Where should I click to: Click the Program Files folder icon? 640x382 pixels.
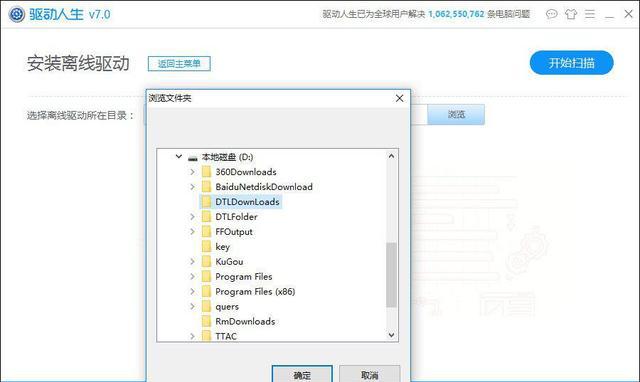(207, 277)
